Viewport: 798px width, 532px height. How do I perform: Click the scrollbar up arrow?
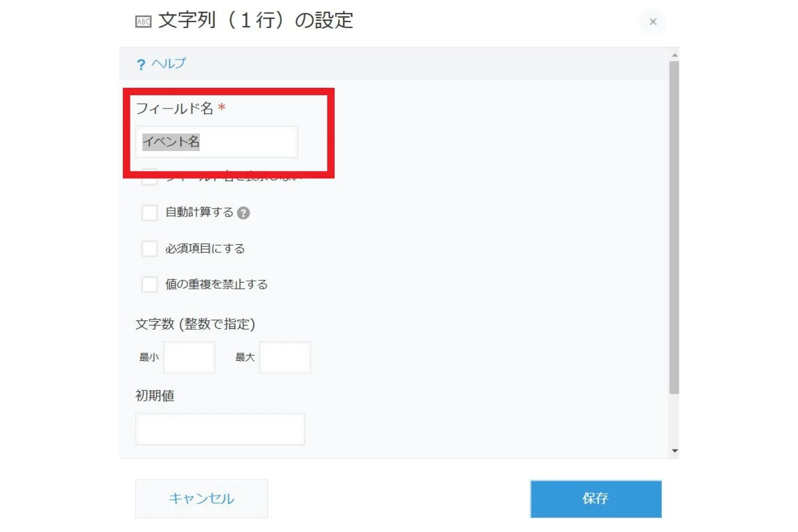click(x=675, y=54)
